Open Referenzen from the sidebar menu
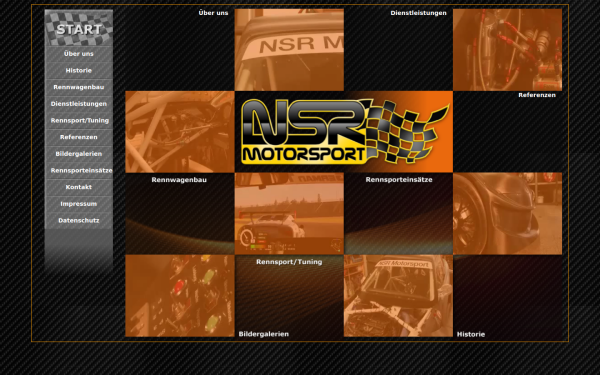600x375 pixels. [79, 137]
